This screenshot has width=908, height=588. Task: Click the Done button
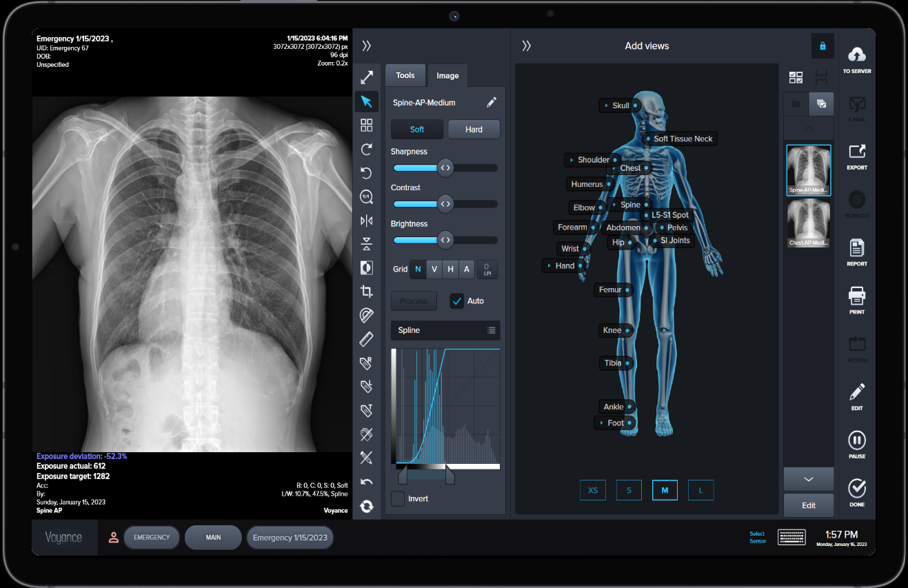click(856, 492)
